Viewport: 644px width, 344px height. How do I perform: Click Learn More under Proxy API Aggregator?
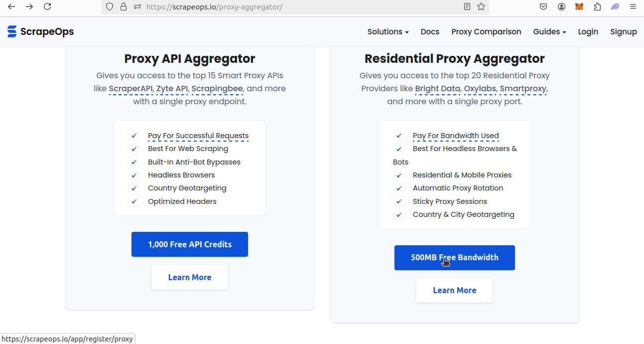[190, 277]
